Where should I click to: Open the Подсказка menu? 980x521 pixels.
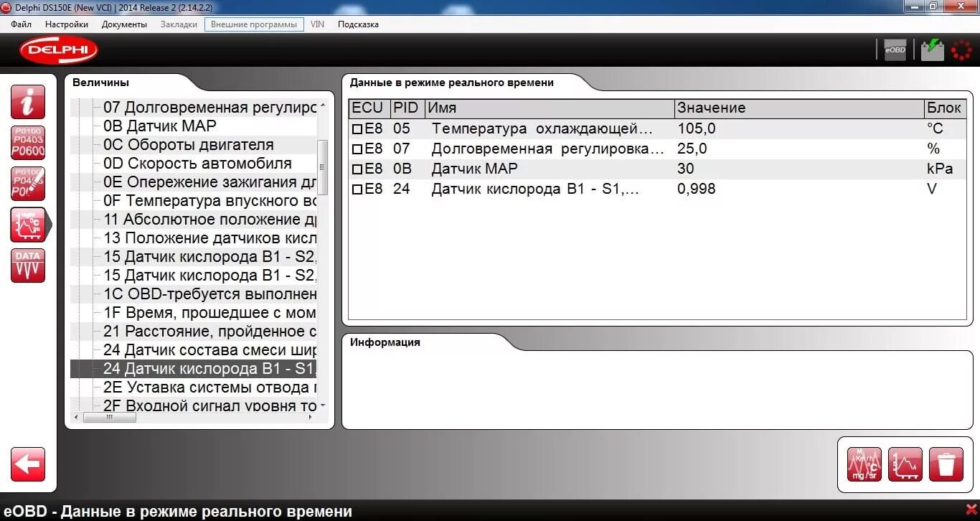tap(358, 24)
